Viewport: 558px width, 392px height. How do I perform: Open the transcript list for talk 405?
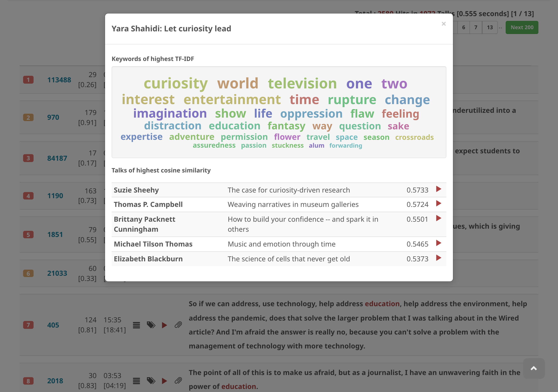[136, 325]
